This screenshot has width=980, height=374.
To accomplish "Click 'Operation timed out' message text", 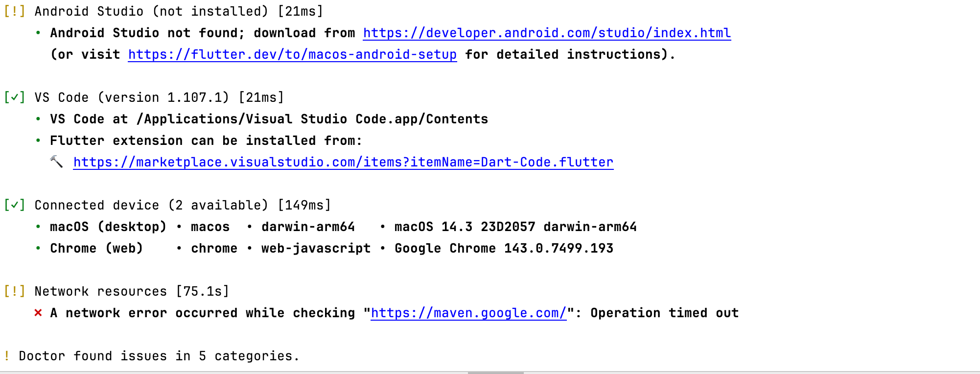I will (664, 313).
